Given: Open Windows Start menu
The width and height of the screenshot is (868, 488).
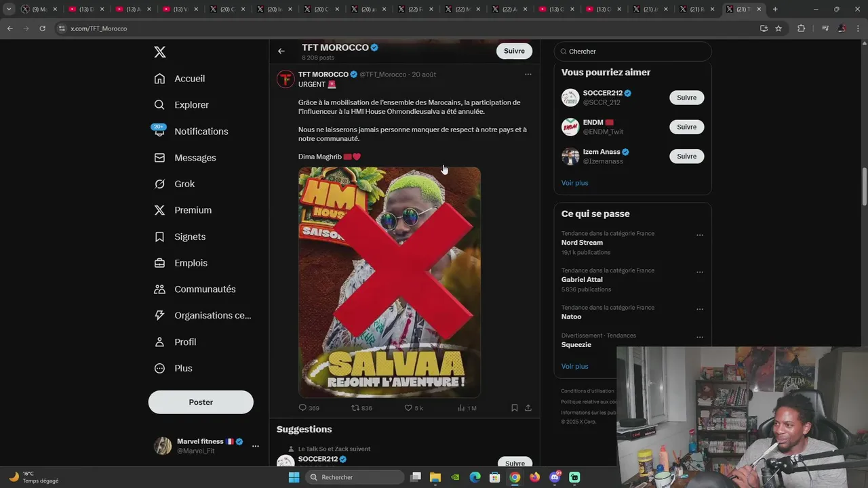Looking at the screenshot, I should click(294, 477).
